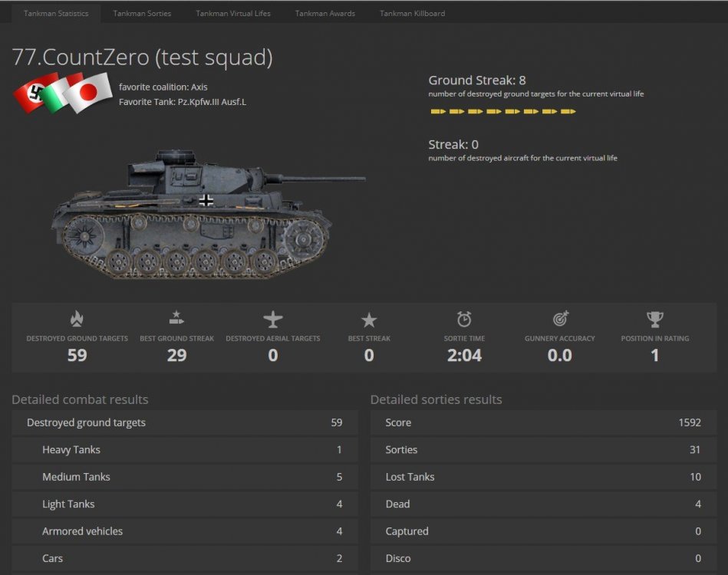
Task: Click a yellow ground streak arrow marker
Action: (x=439, y=111)
